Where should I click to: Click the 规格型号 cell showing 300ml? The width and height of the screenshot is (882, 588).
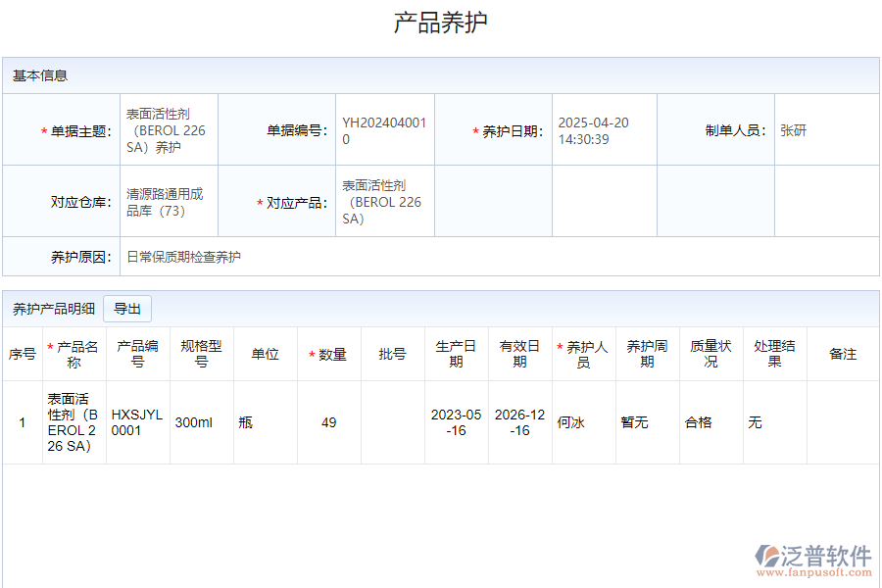coord(200,421)
